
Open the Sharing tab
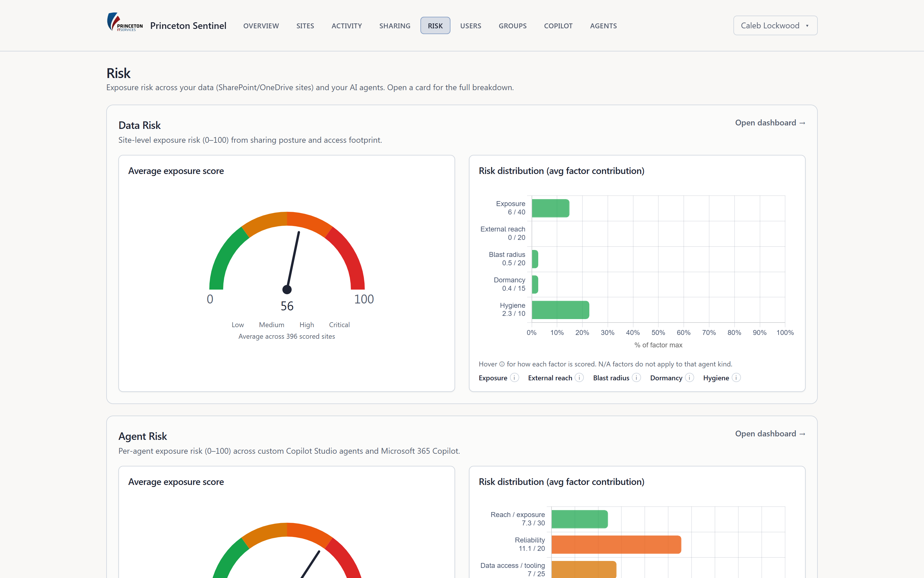tap(395, 26)
